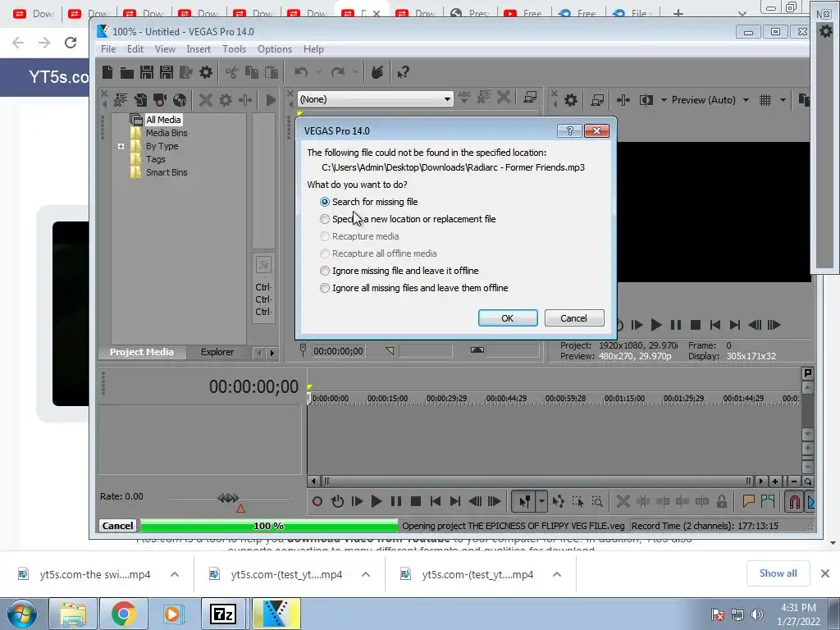Click the timecode field 00:00:00;00 in trimmer

click(x=338, y=351)
